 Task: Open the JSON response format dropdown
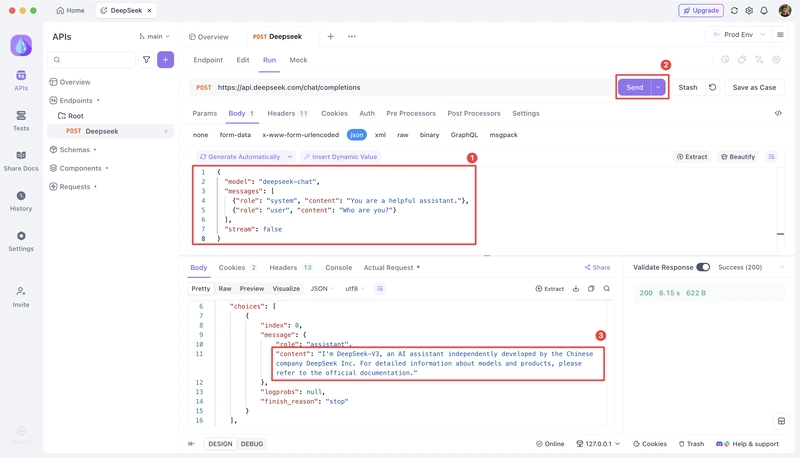pyautogui.click(x=322, y=289)
